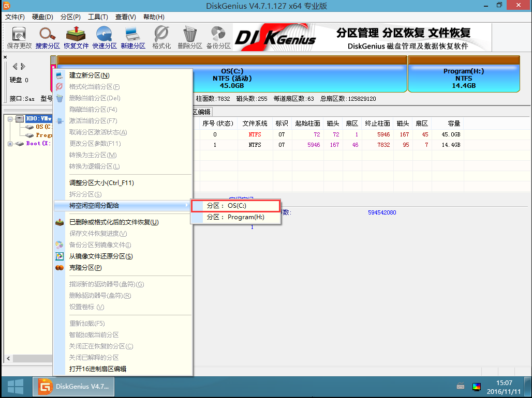The width and height of the screenshot is (532, 398).
Task: Select 从镜像文件还原分区(S) entry
Action: [123, 256]
